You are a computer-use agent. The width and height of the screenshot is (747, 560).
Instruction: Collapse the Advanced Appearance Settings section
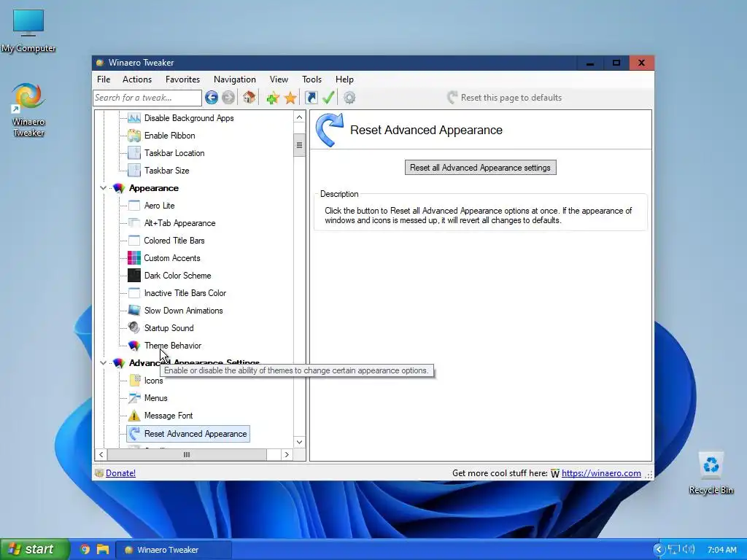click(103, 363)
